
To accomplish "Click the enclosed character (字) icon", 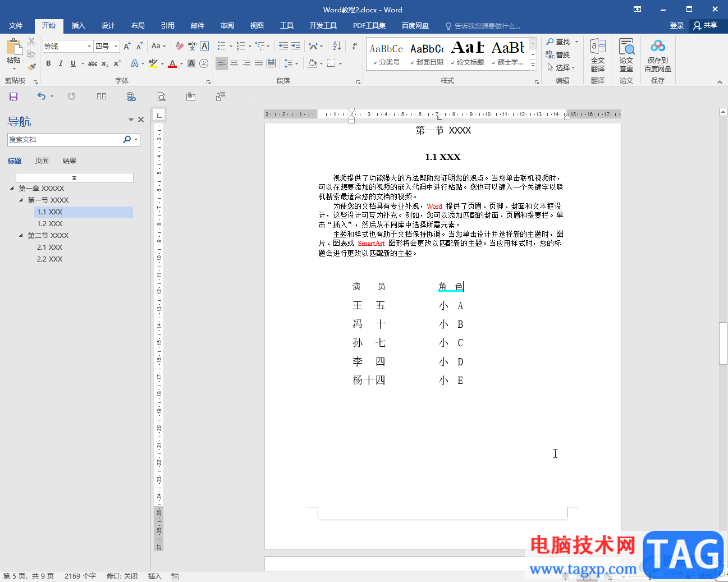I will 204,63.
